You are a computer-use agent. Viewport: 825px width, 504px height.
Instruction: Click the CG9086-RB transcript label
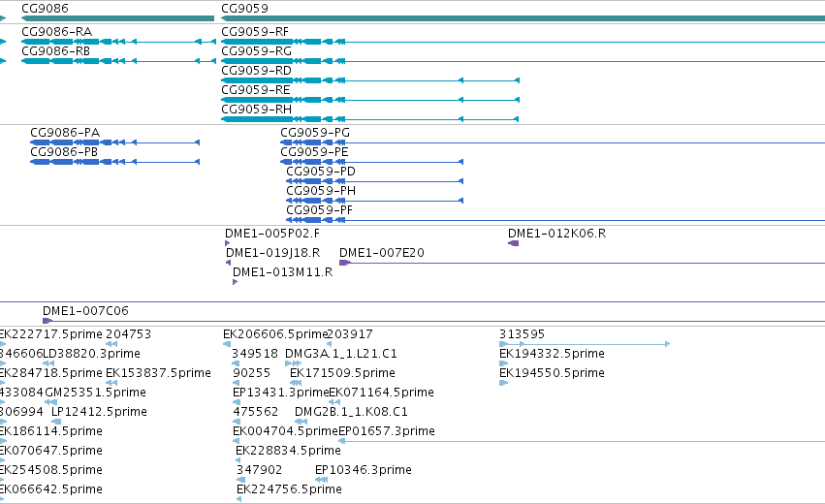55,51
